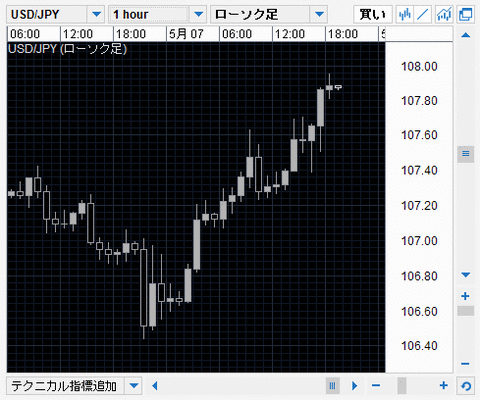Image resolution: width=480 pixels, height=400 pixels.
Task: Click the 買い button
Action: (373, 14)
